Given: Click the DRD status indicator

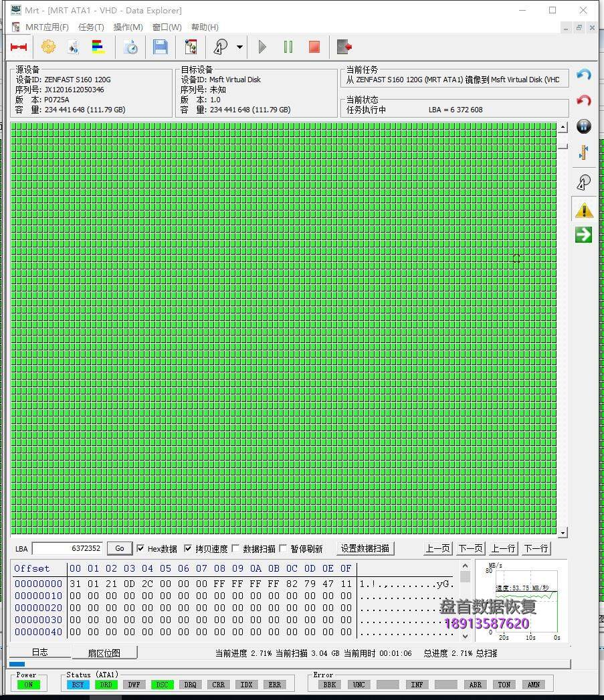Looking at the screenshot, I should point(106,685).
